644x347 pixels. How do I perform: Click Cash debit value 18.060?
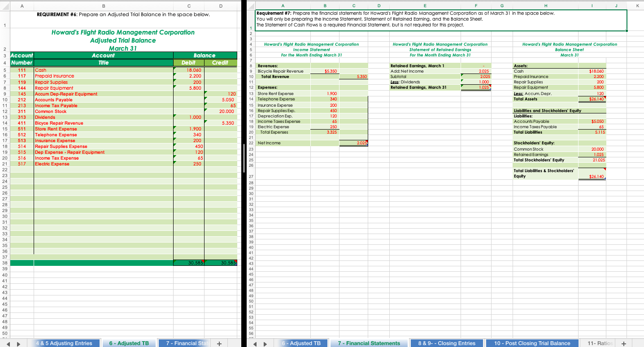click(188, 70)
